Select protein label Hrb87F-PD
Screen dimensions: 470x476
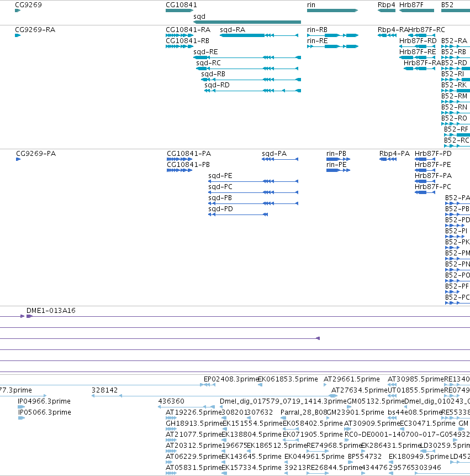pyautogui.click(x=433, y=154)
